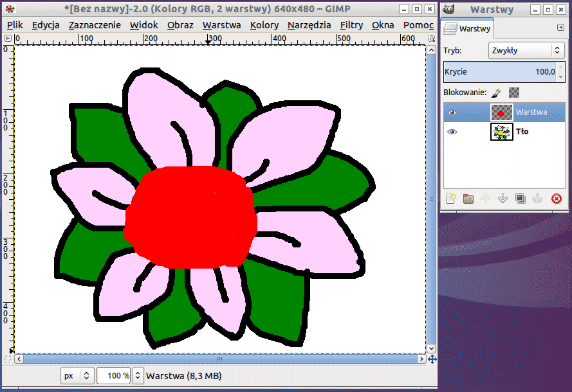
Task: Create a new layer in Warstwy panel
Action: 450,199
